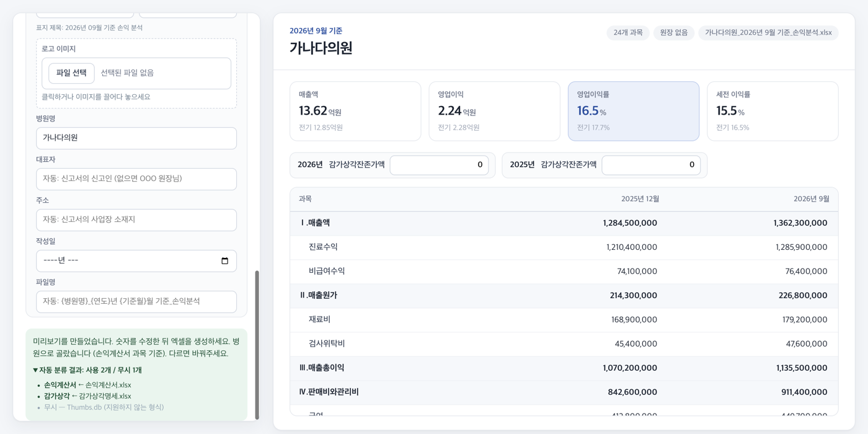Click the cell value 214,300,000
The height and width of the screenshot is (434, 868).
click(x=634, y=296)
